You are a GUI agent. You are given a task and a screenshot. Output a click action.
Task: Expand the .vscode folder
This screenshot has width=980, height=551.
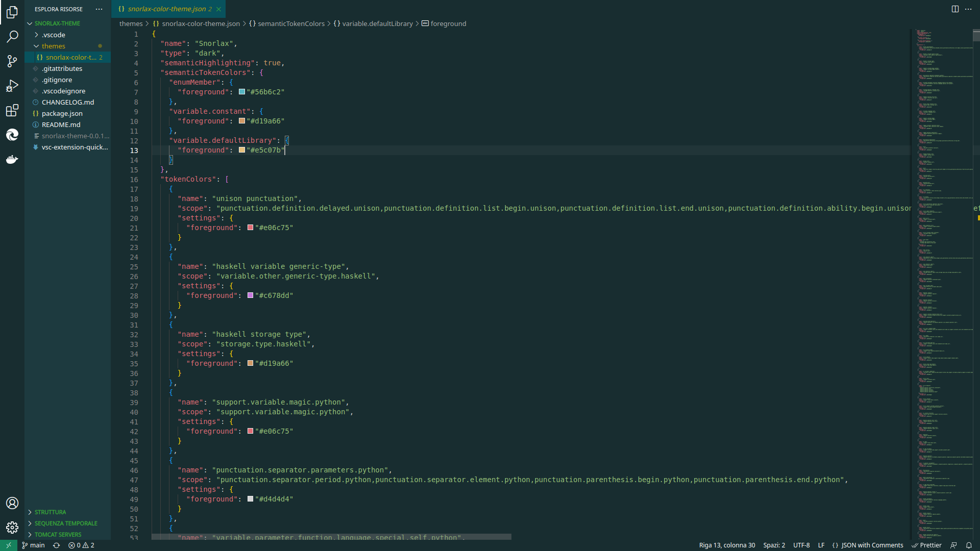point(54,35)
